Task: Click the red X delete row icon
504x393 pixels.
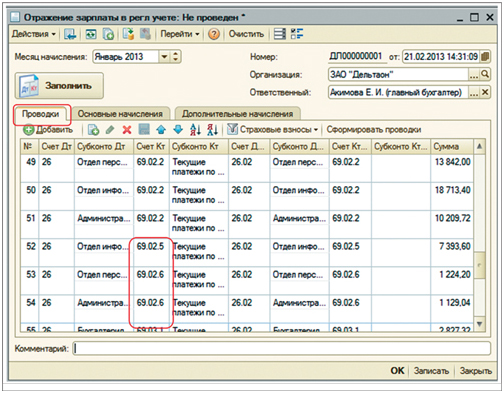Action: click(127, 130)
